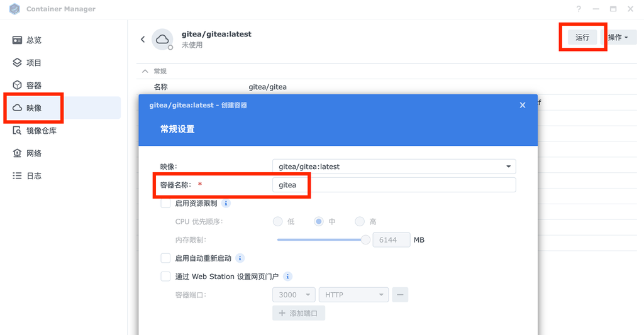Screen dimensions: 644x335
Task: Click the 容器名称 container name field
Action: [x=394, y=185]
